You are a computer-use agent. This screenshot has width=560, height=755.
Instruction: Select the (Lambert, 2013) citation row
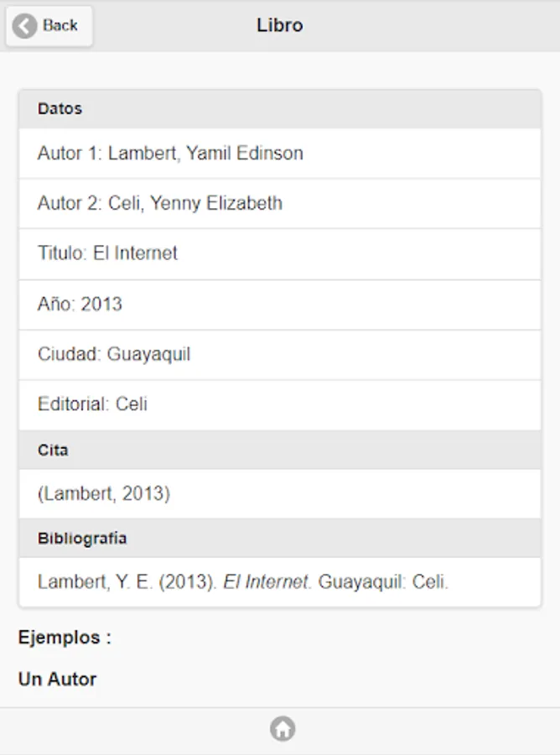click(x=104, y=494)
